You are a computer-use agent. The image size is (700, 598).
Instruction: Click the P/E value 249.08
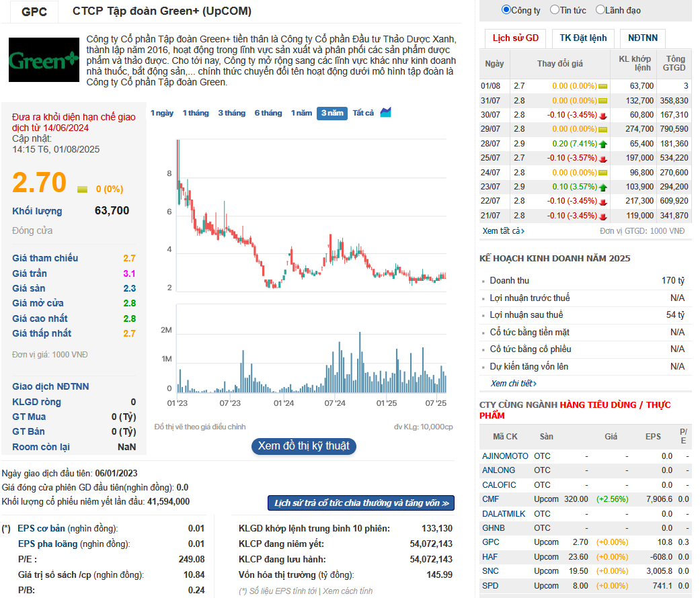(192, 559)
